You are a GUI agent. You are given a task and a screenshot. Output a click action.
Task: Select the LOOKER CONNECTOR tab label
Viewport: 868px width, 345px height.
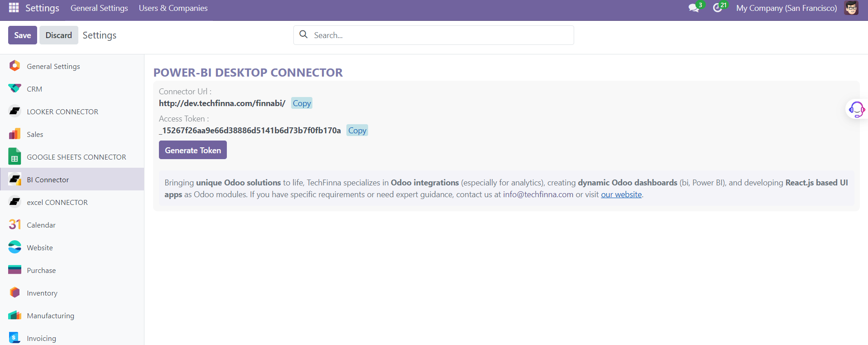(x=62, y=112)
